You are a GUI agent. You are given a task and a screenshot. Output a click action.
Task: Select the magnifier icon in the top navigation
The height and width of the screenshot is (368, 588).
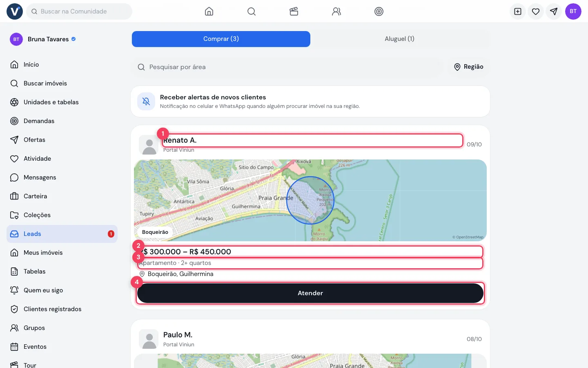click(252, 11)
